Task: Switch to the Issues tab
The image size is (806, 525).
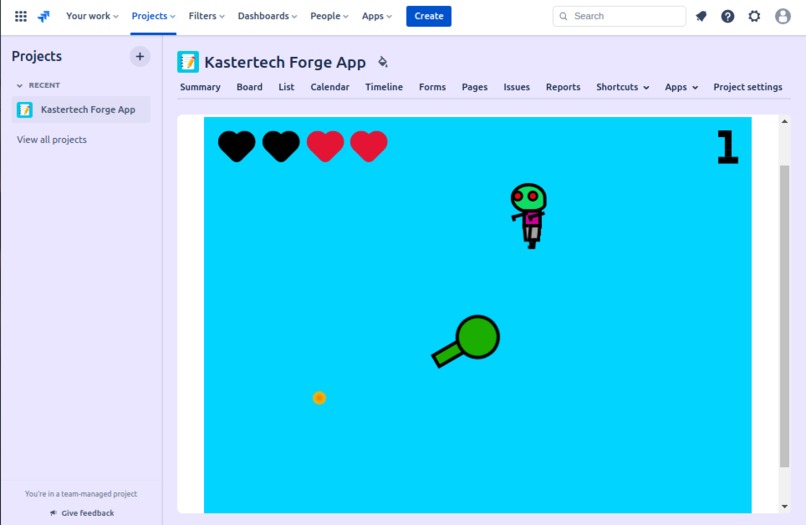Action: pyautogui.click(x=517, y=87)
